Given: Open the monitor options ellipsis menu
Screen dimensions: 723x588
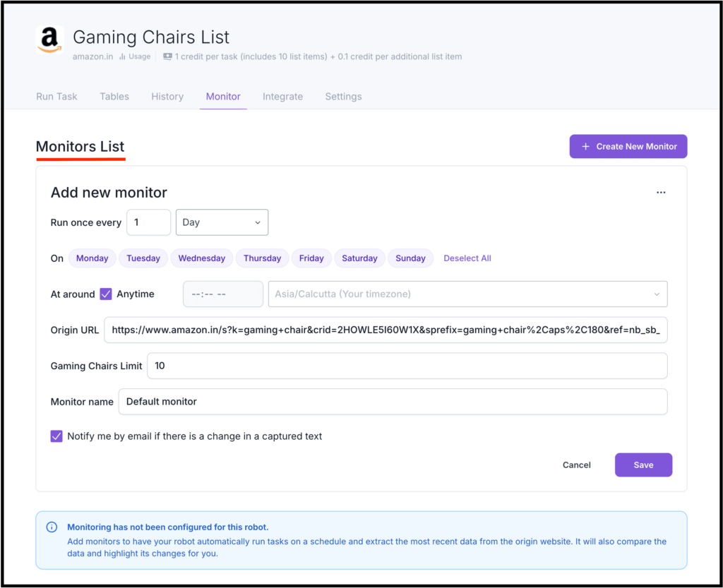Looking at the screenshot, I should [661, 192].
